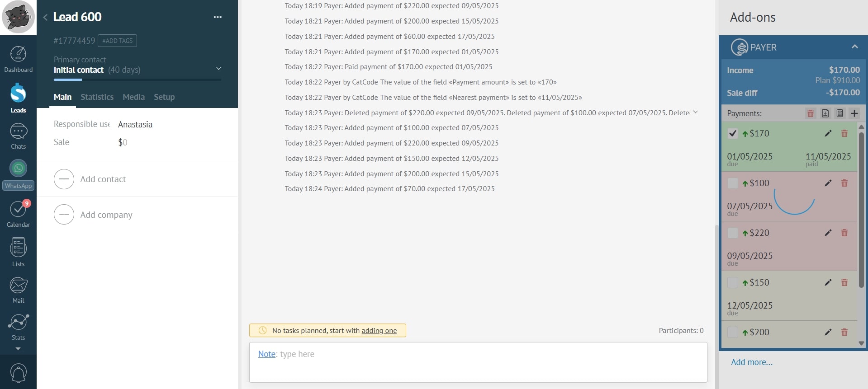Mark the $100 payment as paid
This screenshot has height=389, width=868.
point(733,183)
